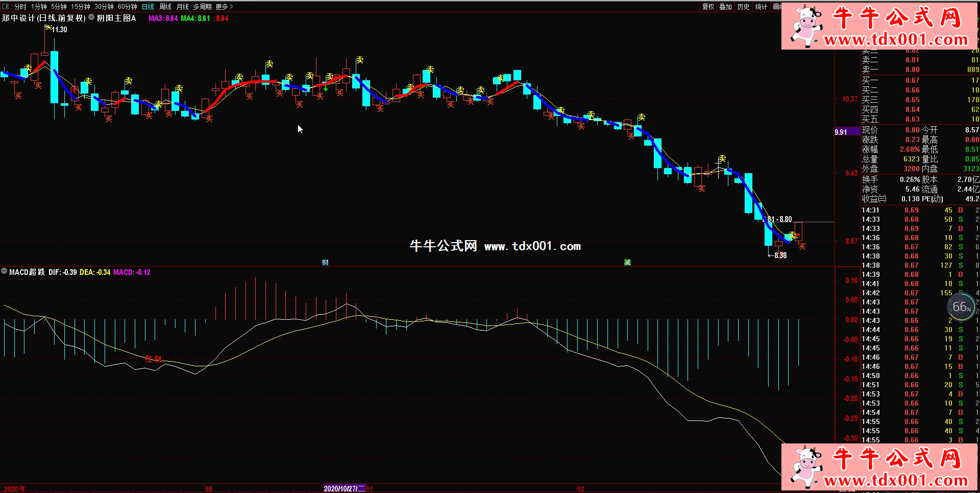Select the 买五 8.63 order row
The height and width of the screenshot is (493, 980).
click(x=920, y=119)
